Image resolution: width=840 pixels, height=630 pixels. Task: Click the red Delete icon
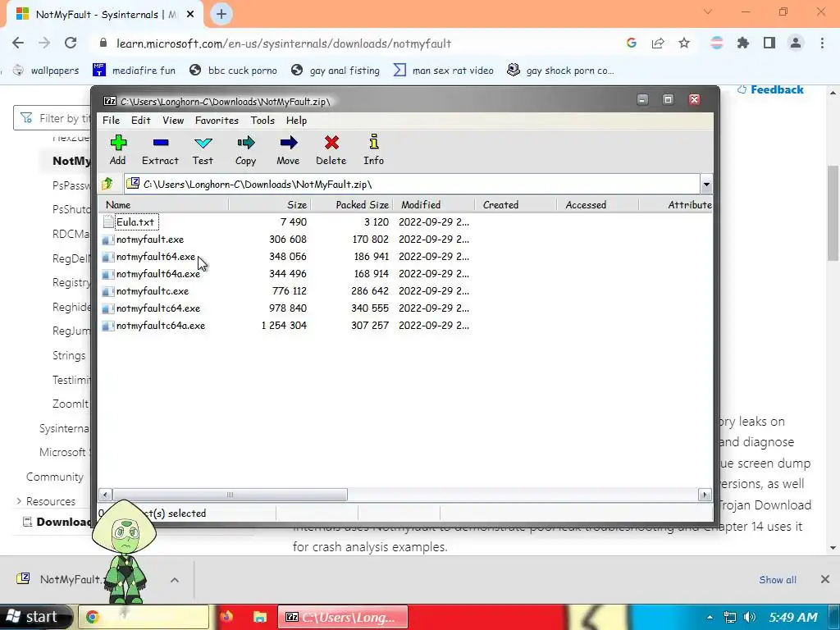pos(331,150)
